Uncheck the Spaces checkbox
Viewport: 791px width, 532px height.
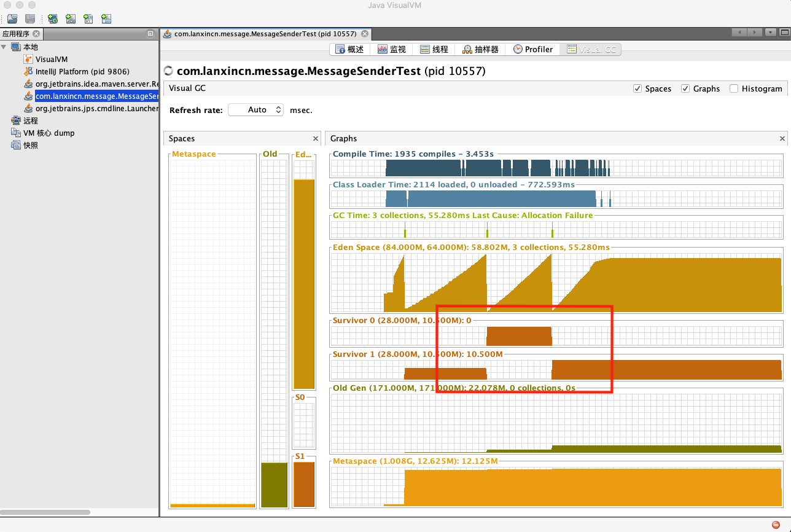coord(637,88)
